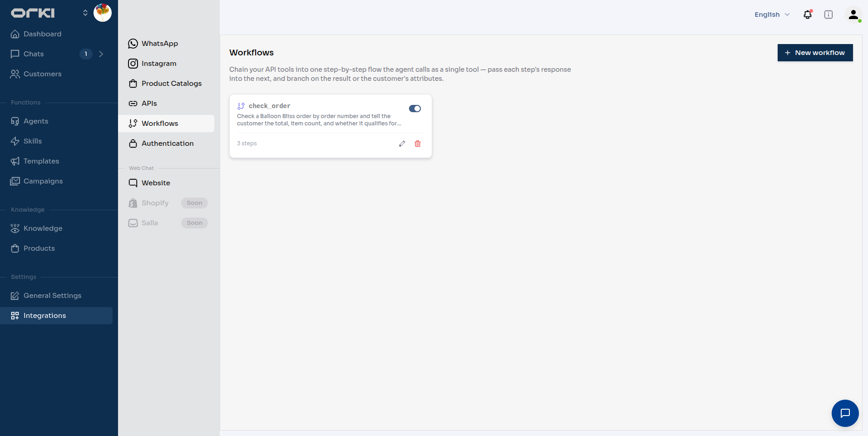Select the Workflows section

coord(166,124)
